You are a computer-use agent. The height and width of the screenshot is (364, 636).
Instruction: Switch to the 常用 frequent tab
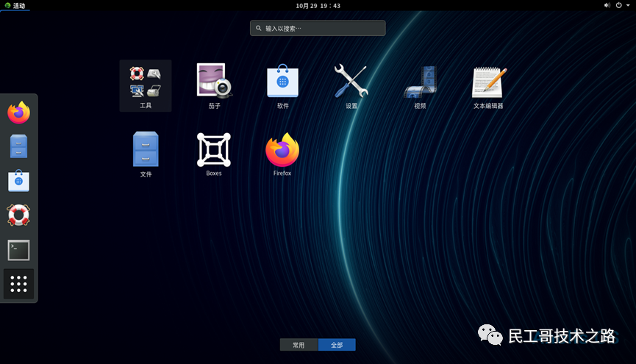click(299, 345)
